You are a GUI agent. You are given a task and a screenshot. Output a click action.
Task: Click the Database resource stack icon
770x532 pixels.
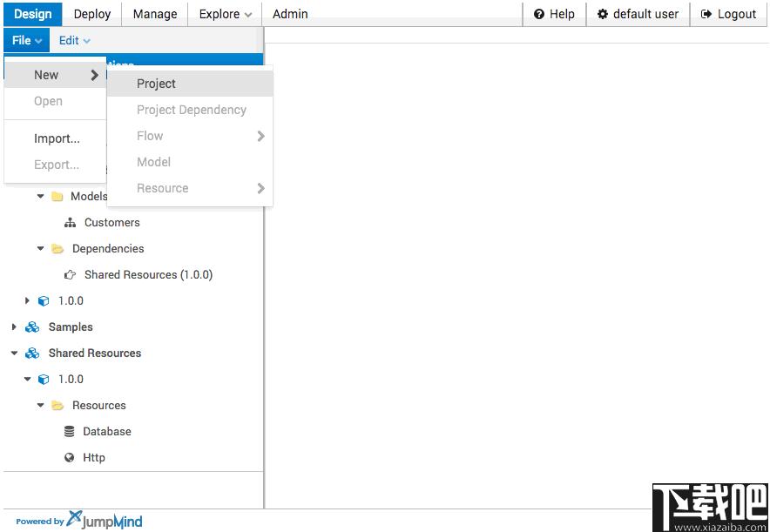click(69, 431)
